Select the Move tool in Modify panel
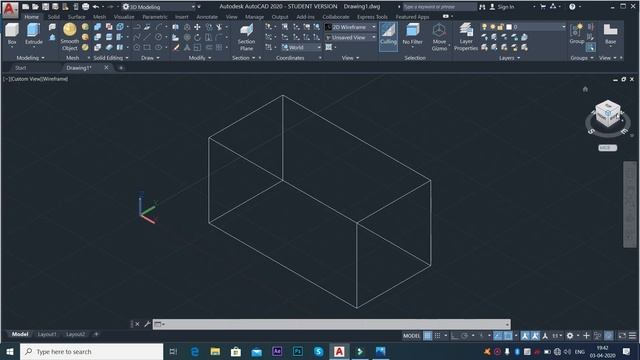 [x=197, y=27]
